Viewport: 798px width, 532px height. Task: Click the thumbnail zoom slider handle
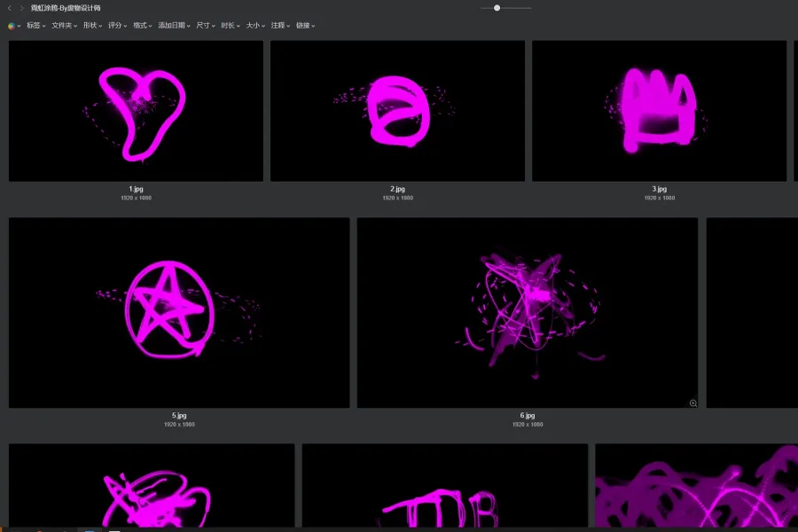pyautogui.click(x=497, y=8)
